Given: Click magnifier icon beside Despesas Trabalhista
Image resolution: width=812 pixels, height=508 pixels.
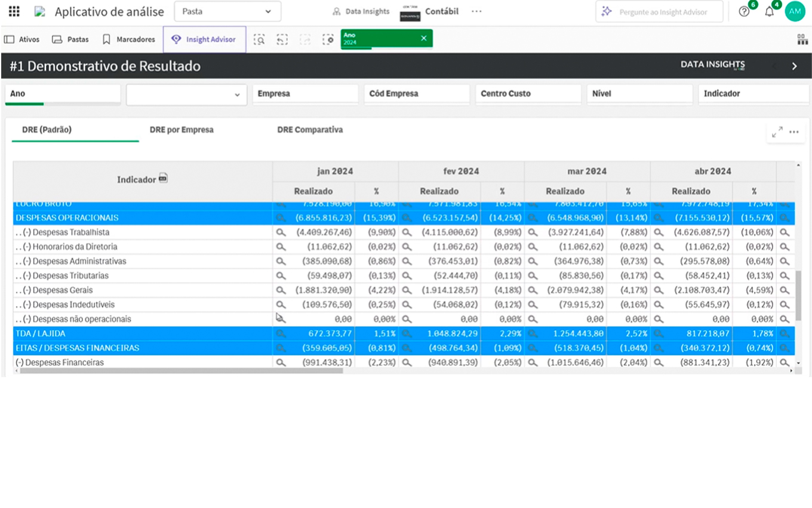Looking at the screenshot, I should coord(281,232).
